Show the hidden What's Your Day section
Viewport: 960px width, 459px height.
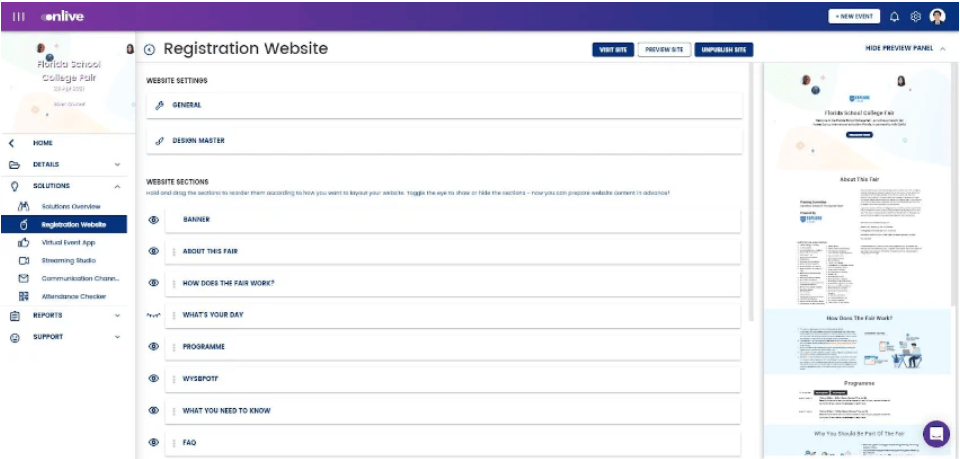point(154,315)
